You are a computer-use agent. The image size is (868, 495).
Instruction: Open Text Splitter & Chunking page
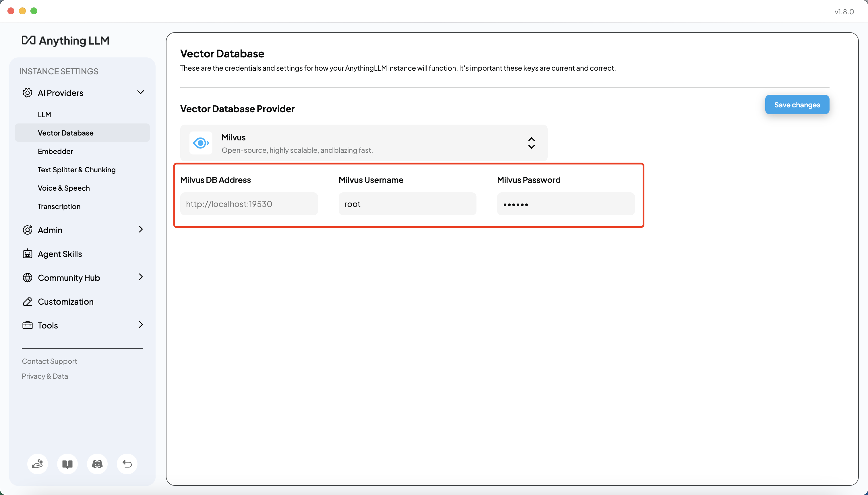point(77,170)
